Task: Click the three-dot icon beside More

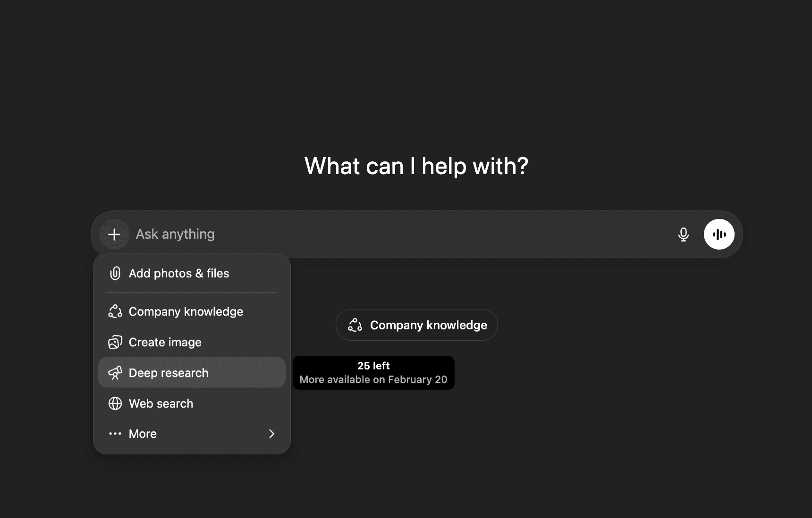Action: pyautogui.click(x=115, y=434)
